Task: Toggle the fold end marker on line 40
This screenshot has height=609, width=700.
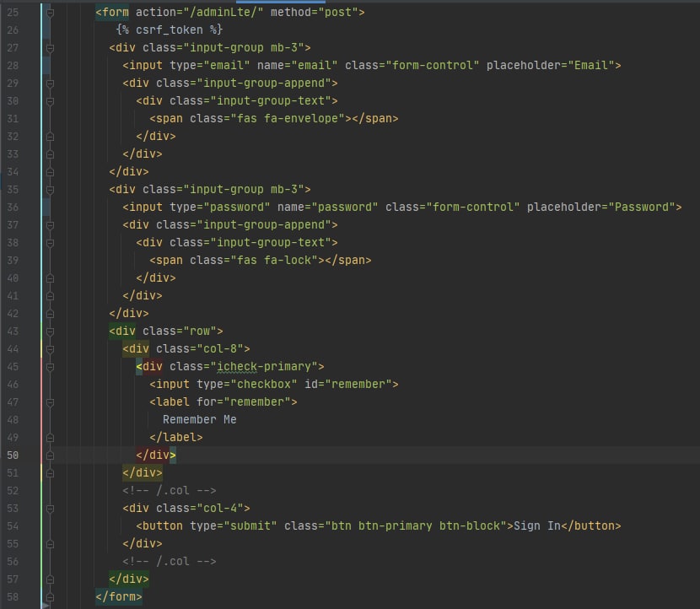Action: (x=50, y=278)
